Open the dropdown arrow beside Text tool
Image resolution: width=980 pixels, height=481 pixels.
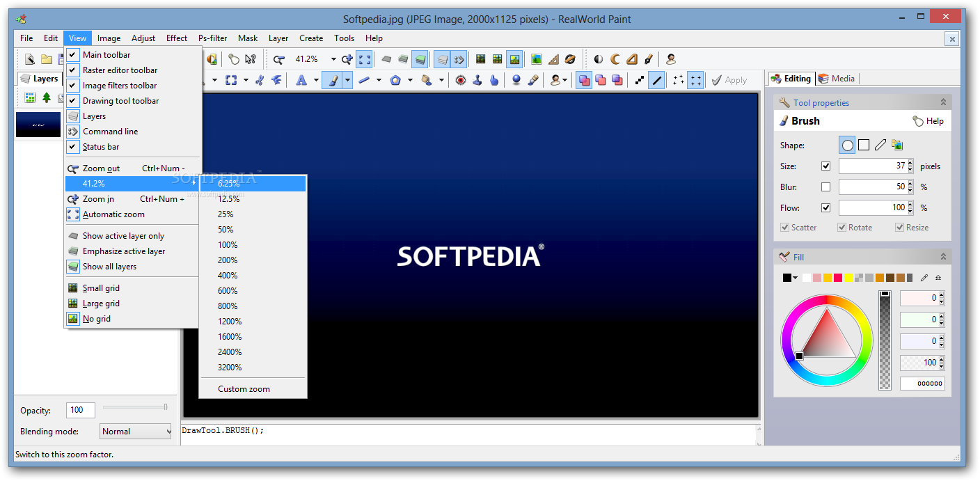[x=315, y=80]
